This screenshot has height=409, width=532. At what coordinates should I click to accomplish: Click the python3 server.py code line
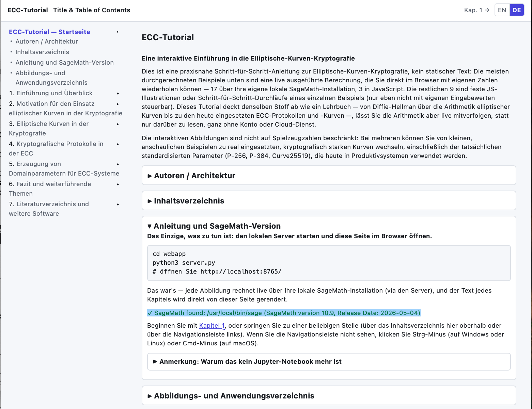click(184, 263)
